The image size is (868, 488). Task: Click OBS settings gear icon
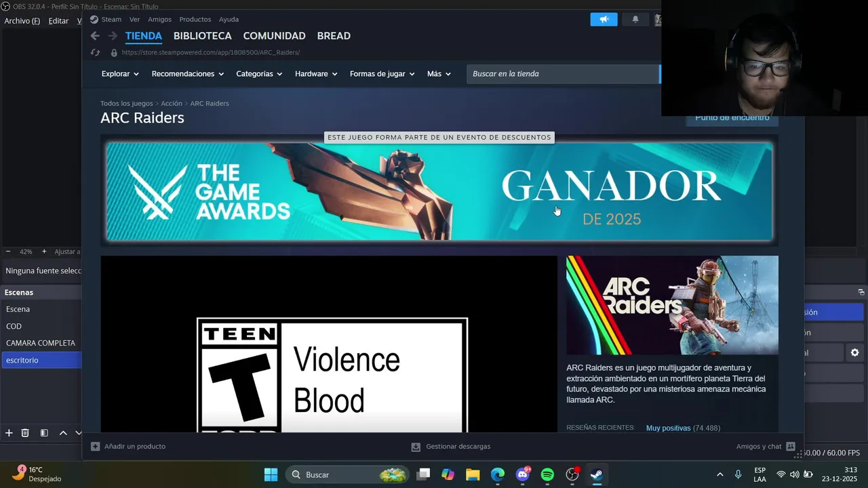click(x=854, y=352)
